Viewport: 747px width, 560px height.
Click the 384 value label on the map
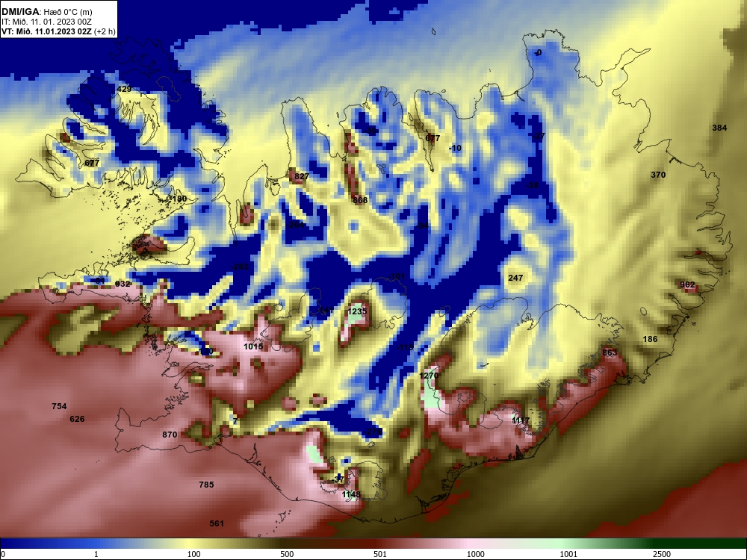click(x=719, y=128)
